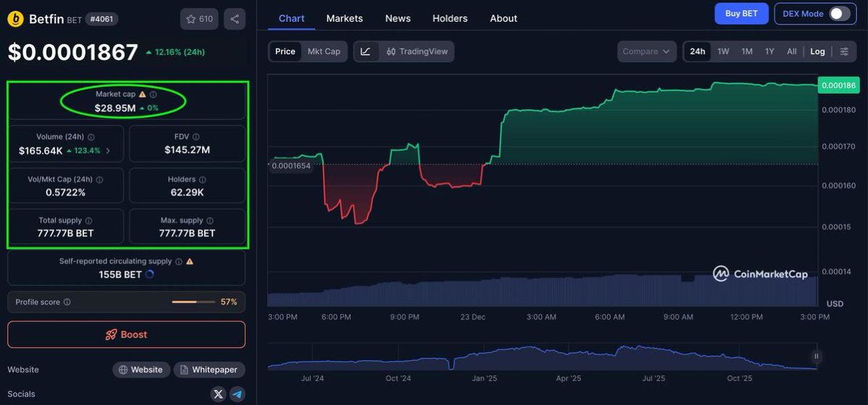Select Price chart mode
Viewport: 868px width, 405px height.
point(285,51)
